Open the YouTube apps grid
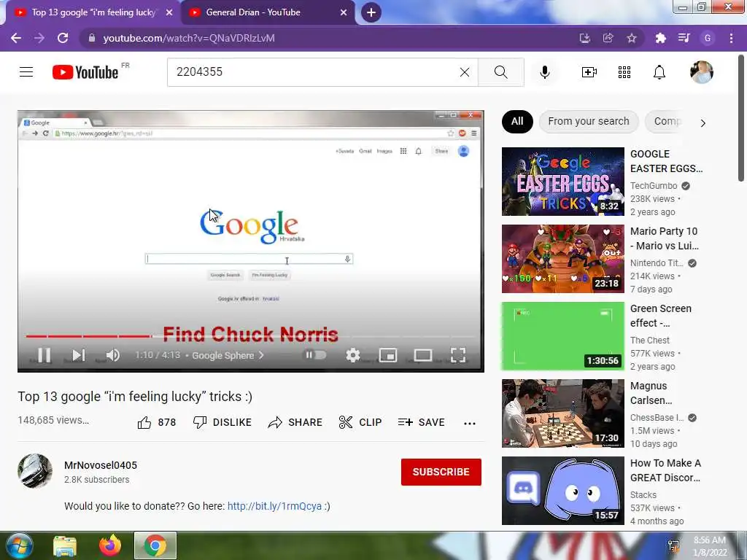The image size is (747, 560). pyautogui.click(x=624, y=72)
